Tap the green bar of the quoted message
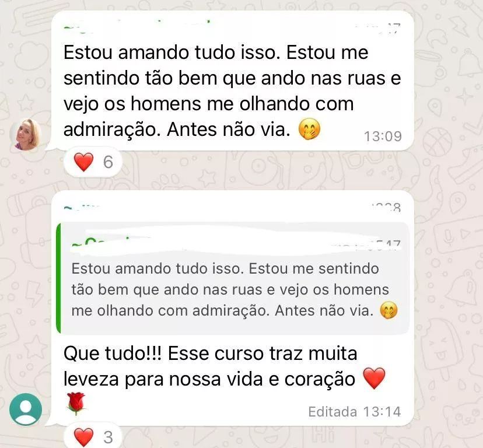The height and width of the screenshot is (448, 483). click(x=58, y=278)
